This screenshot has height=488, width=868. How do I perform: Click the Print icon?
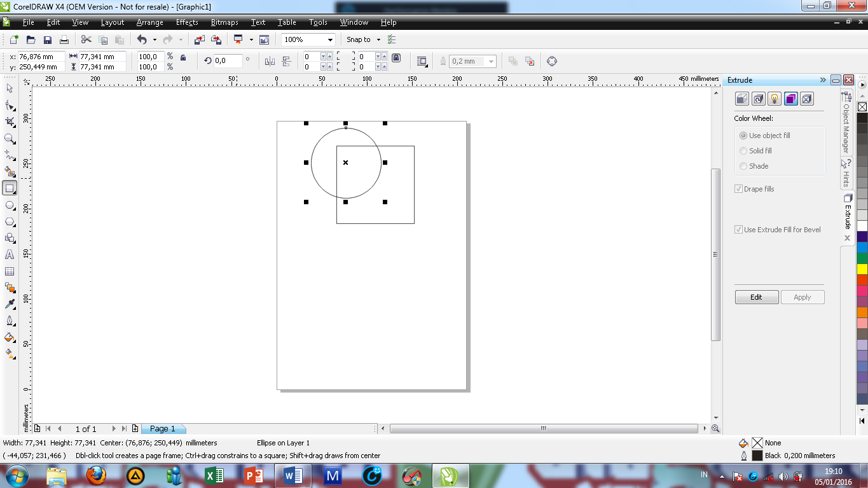click(64, 39)
